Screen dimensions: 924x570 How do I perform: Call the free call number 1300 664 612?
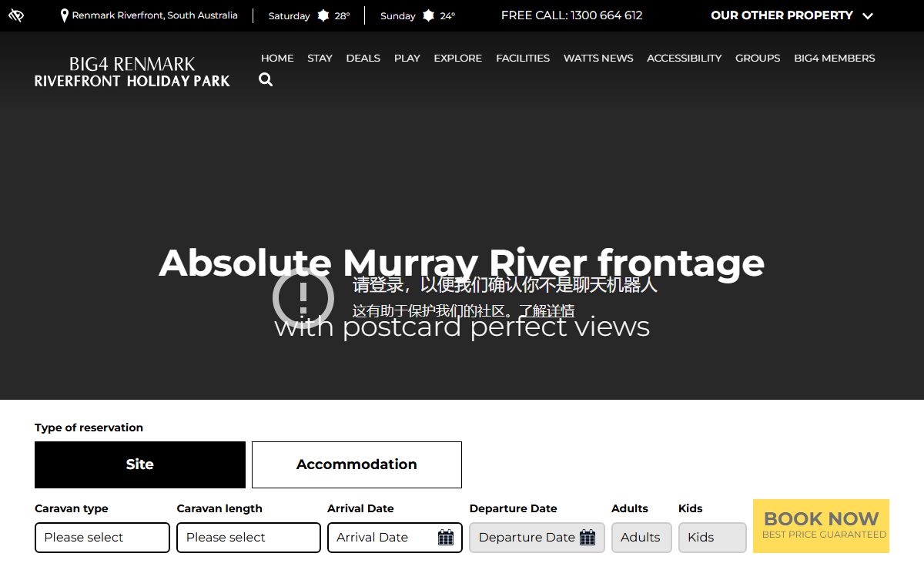pyautogui.click(x=571, y=15)
